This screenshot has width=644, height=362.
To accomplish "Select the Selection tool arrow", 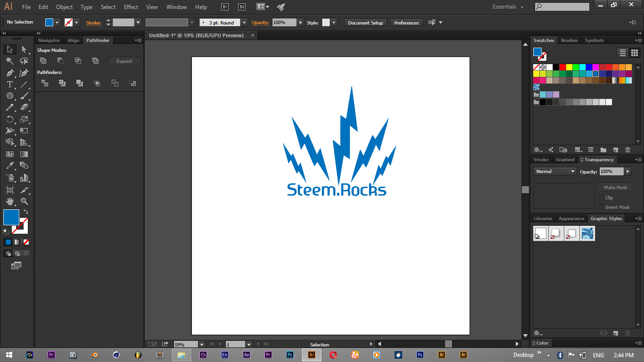I will pos(9,49).
